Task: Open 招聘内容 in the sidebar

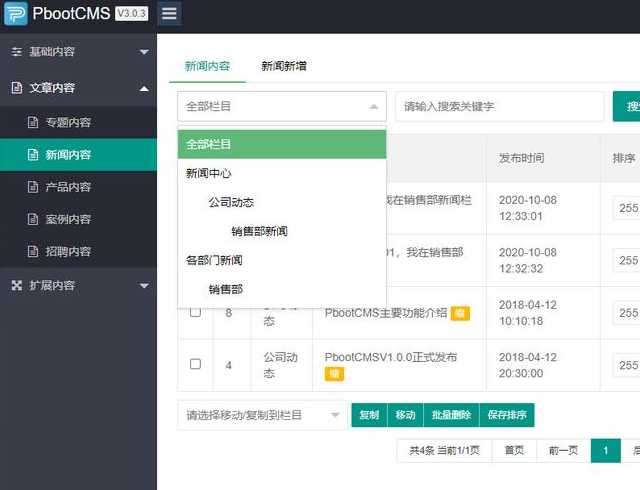Action: [78, 252]
